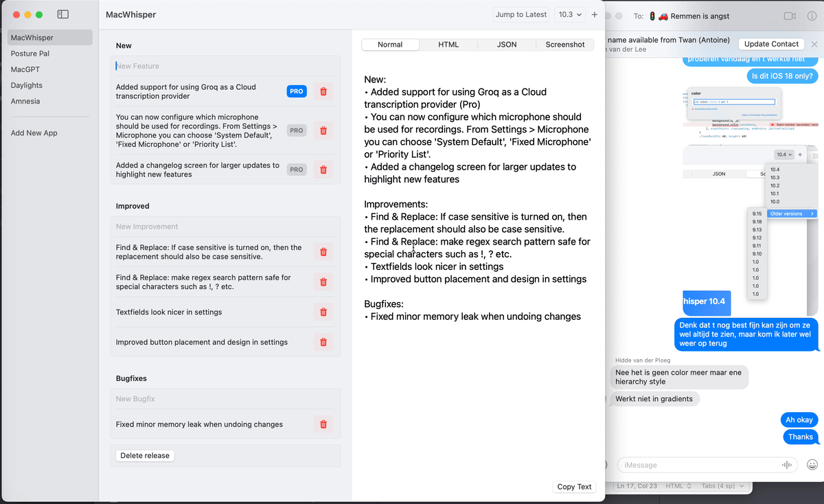Delete the changelog screen feature entry
This screenshot has height=504, width=824.
(323, 170)
